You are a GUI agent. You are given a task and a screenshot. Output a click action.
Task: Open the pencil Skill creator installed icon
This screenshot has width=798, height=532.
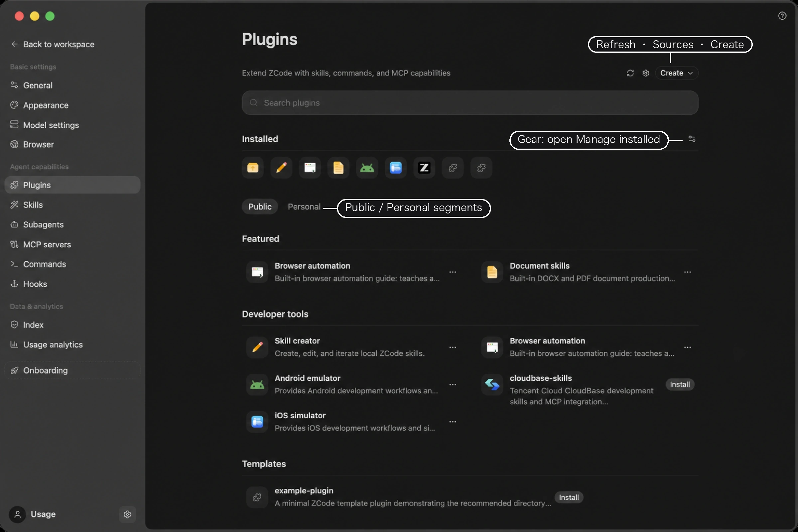tap(281, 168)
